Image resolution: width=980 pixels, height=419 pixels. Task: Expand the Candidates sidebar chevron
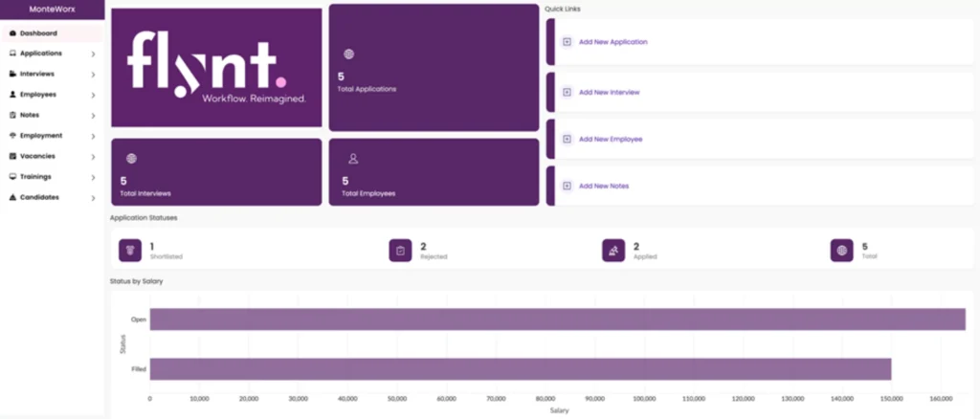[93, 198]
